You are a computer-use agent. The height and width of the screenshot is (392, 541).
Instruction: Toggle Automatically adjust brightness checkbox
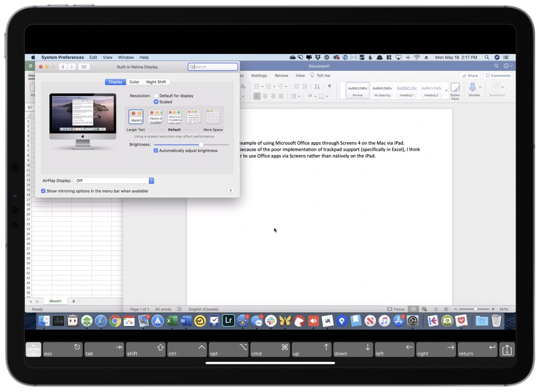(x=156, y=151)
